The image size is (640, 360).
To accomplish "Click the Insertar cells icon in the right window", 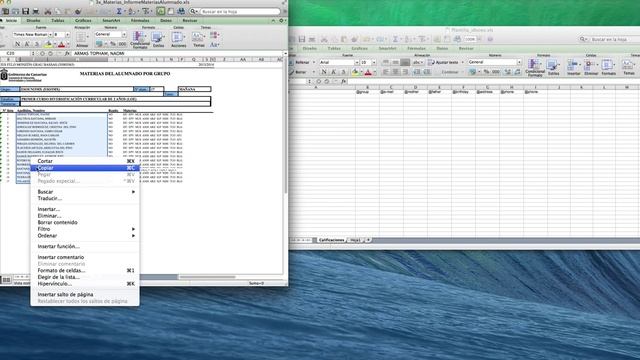I will tap(573, 67).
